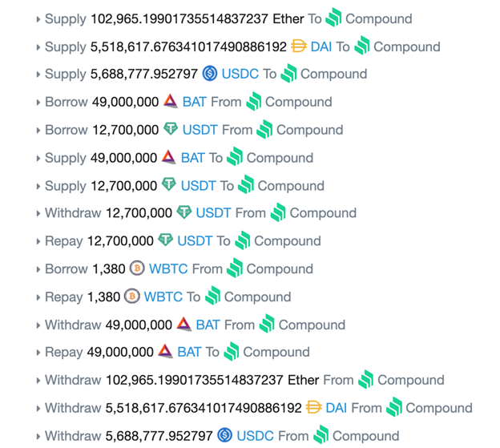
Task: Click Compound logo in Supply Ether row
Action: click(x=333, y=18)
